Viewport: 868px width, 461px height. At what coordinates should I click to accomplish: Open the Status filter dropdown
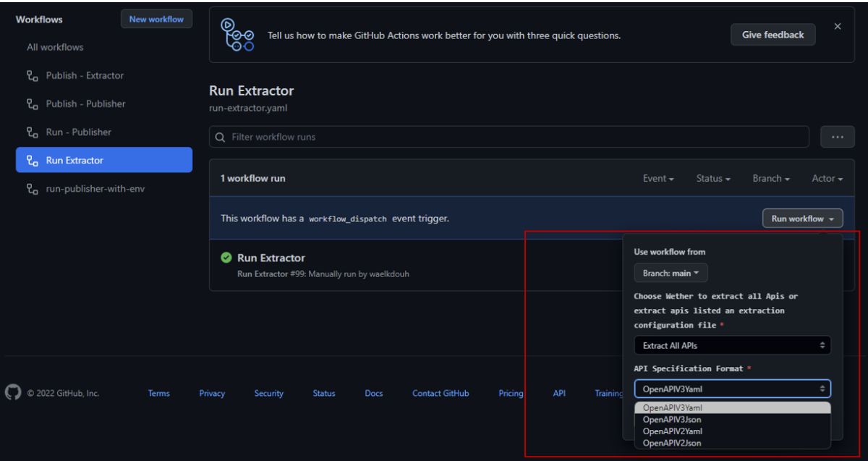(715, 179)
